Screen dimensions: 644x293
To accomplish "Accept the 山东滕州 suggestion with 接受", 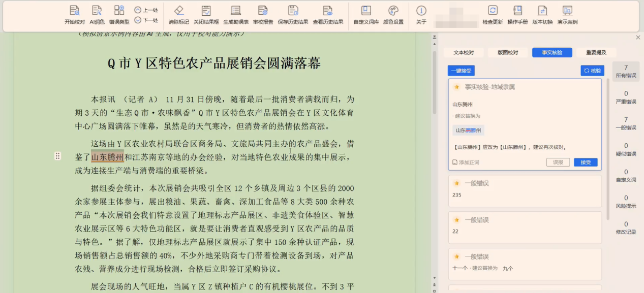I will pos(586,162).
